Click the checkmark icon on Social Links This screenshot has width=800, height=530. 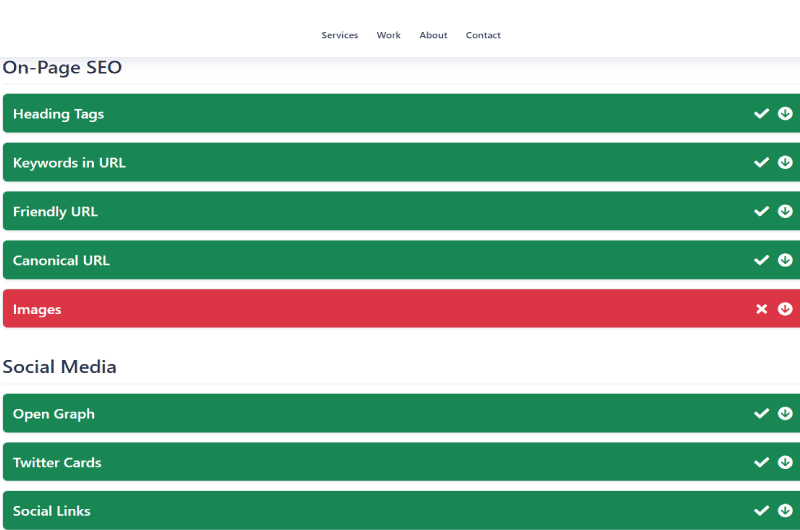761,511
